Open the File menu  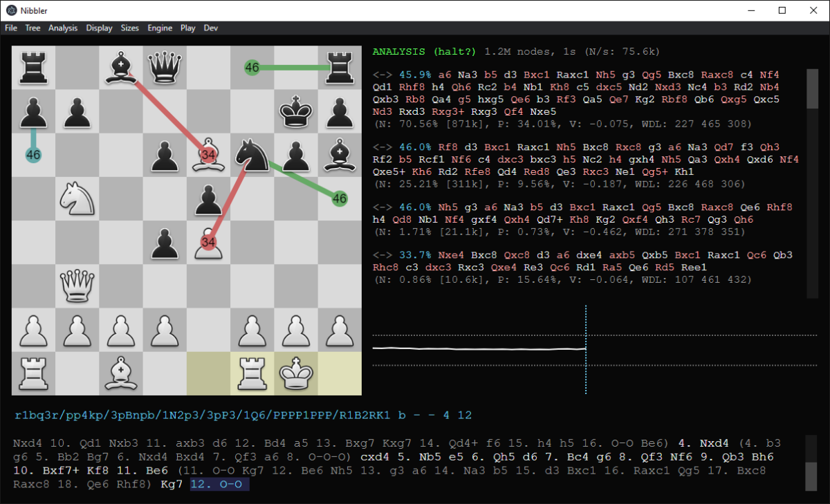tap(11, 28)
